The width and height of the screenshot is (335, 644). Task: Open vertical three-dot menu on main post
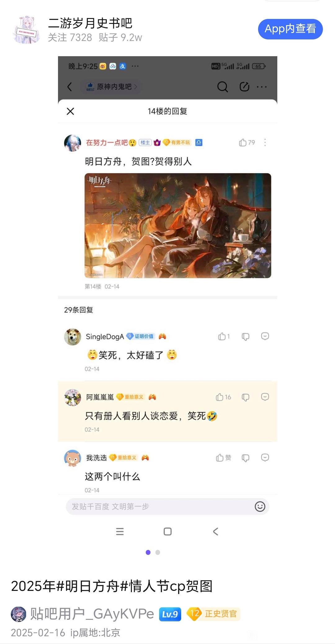click(265, 143)
